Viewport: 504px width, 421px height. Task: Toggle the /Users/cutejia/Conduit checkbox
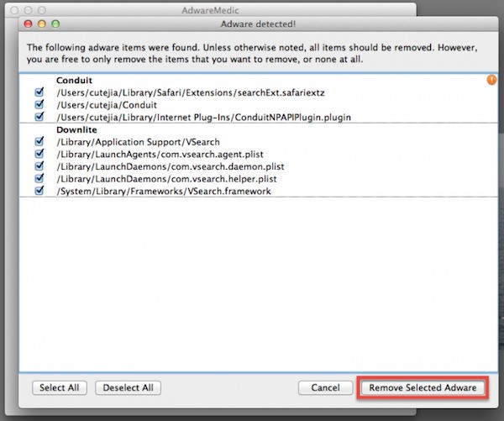tap(39, 105)
